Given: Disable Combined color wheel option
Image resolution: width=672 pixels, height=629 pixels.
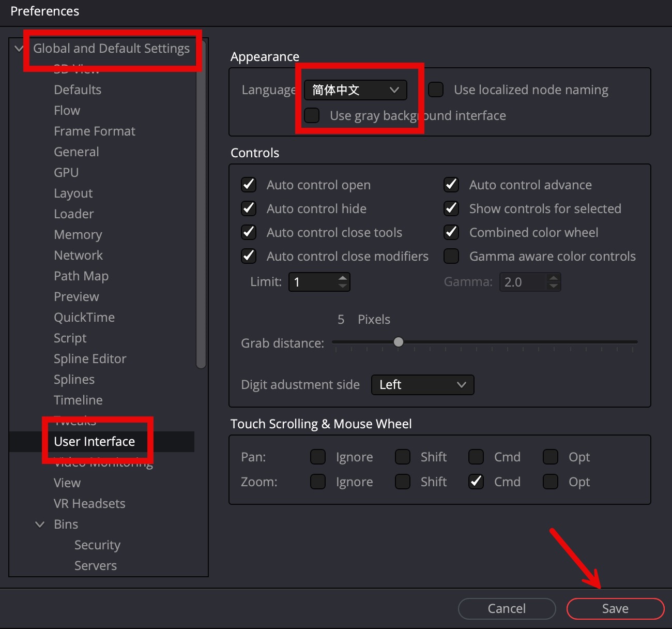Looking at the screenshot, I should point(451,232).
